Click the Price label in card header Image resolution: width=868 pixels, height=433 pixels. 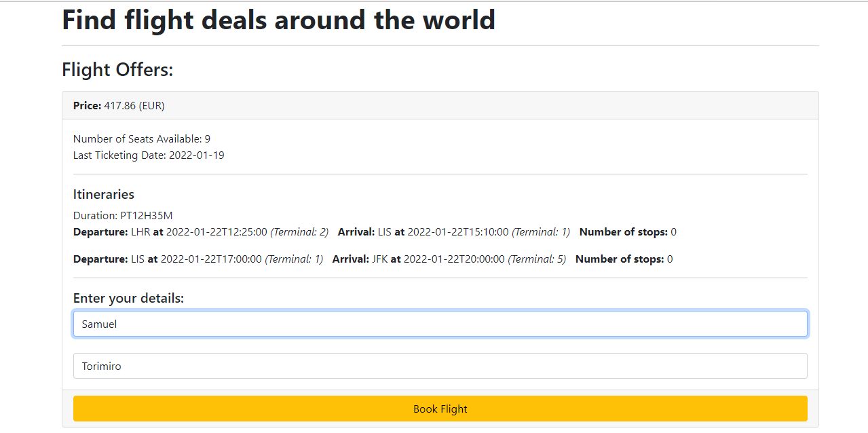[x=87, y=106]
